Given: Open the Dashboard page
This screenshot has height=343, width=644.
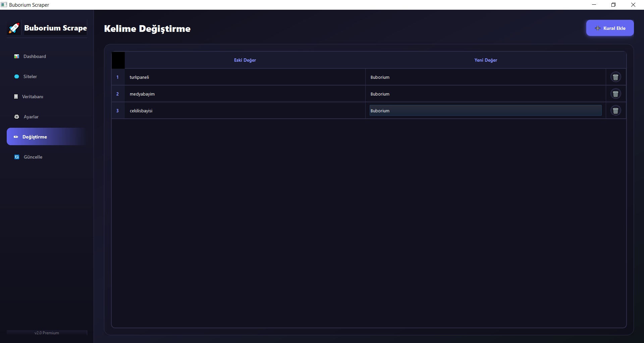Looking at the screenshot, I should pos(47,56).
